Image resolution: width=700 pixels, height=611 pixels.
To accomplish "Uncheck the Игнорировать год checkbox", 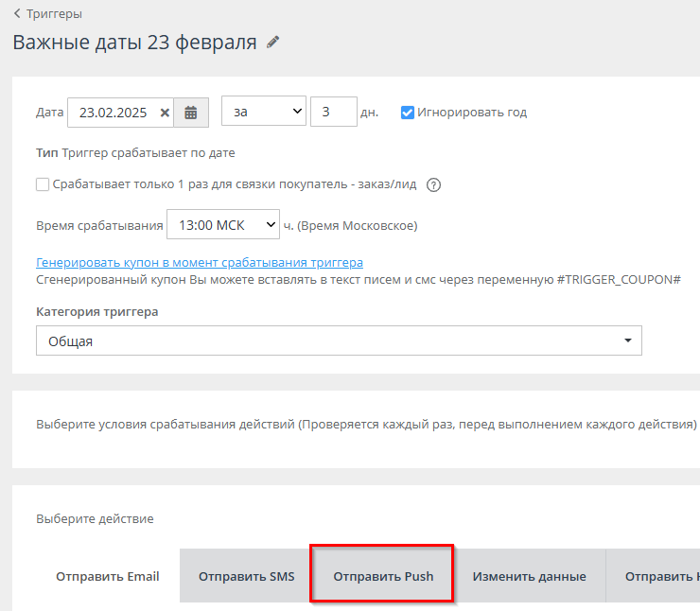I will (408, 112).
